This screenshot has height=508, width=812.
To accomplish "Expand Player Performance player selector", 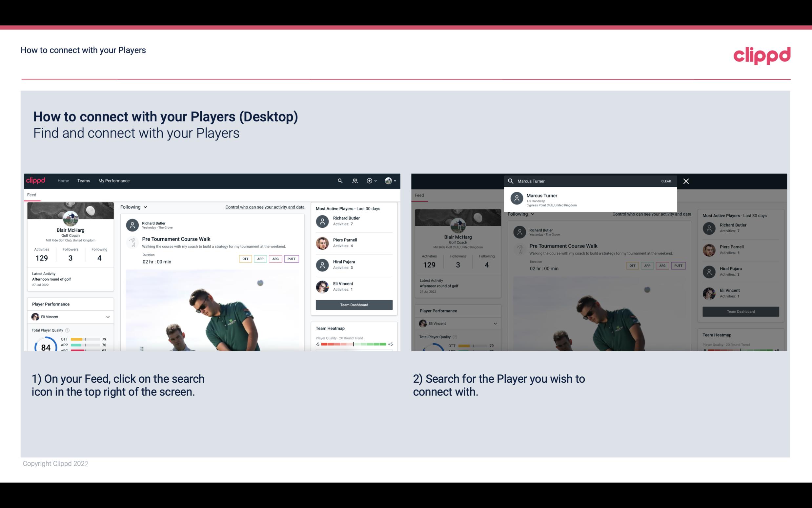I will (x=108, y=317).
